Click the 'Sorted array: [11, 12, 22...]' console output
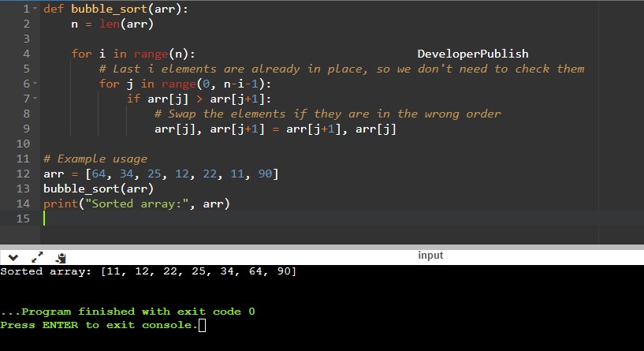Screen dimensions: 644x351 pyautogui.click(x=148, y=271)
